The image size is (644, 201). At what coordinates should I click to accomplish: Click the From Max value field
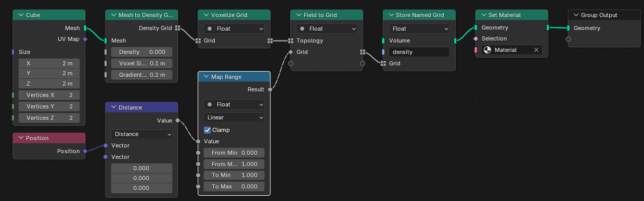tap(234, 164)
